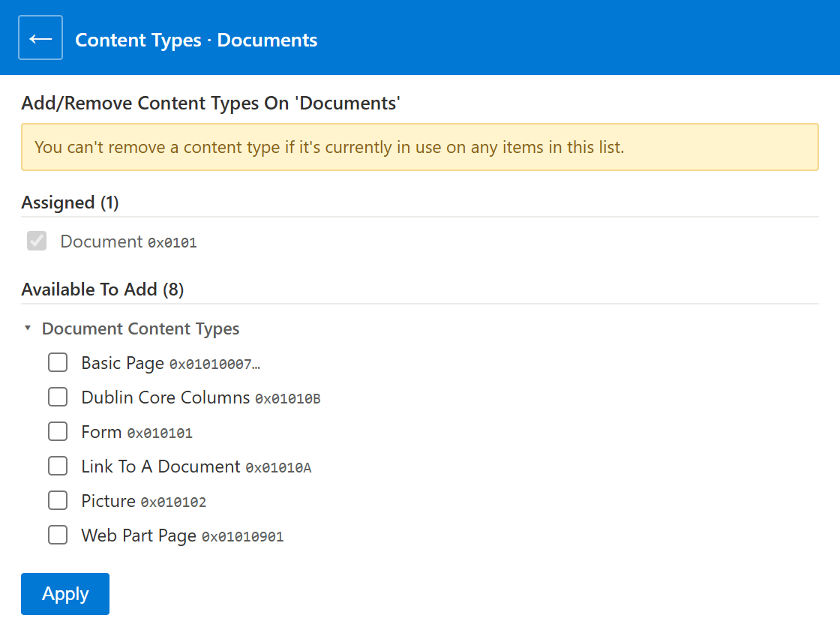Enable the Web Part Page checkbox
840x636 pixels.
click(x=58, y=535)
